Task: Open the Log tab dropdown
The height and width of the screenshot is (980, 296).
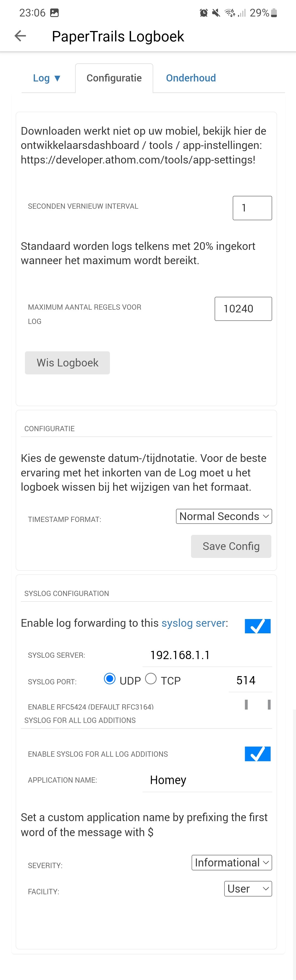Action: [47, 78]
